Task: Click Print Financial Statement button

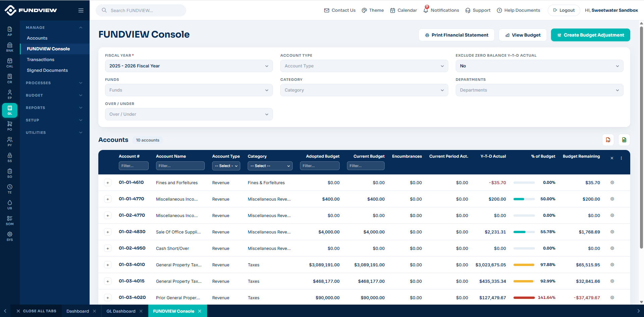Action: click(456, 35)
